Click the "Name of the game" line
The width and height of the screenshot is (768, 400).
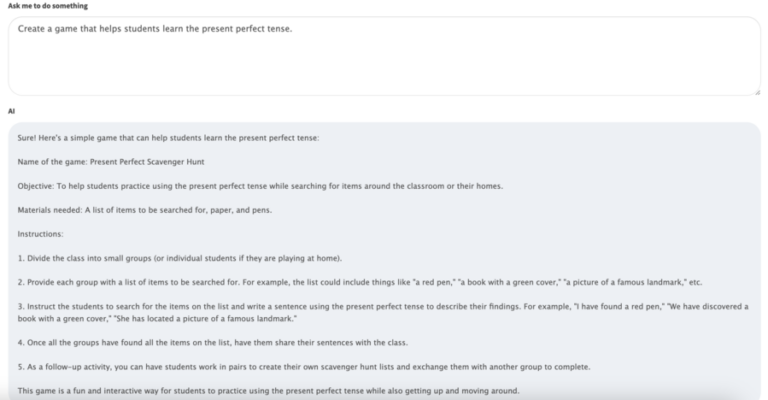point(50,161)
